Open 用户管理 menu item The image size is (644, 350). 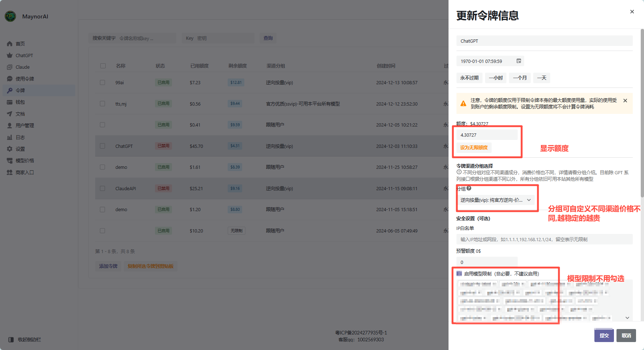click(x=39, y=125)
